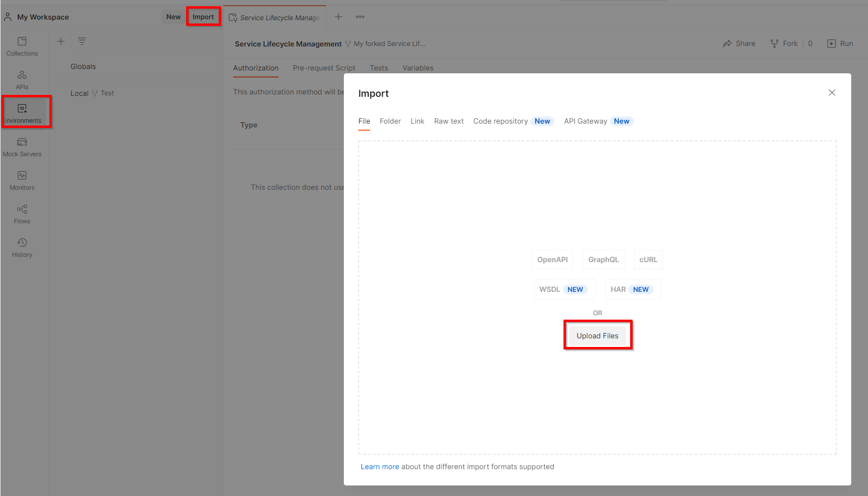Switch to the Raw text tab
Viewport: 868px width, 496px height.
tap(448, 121)
